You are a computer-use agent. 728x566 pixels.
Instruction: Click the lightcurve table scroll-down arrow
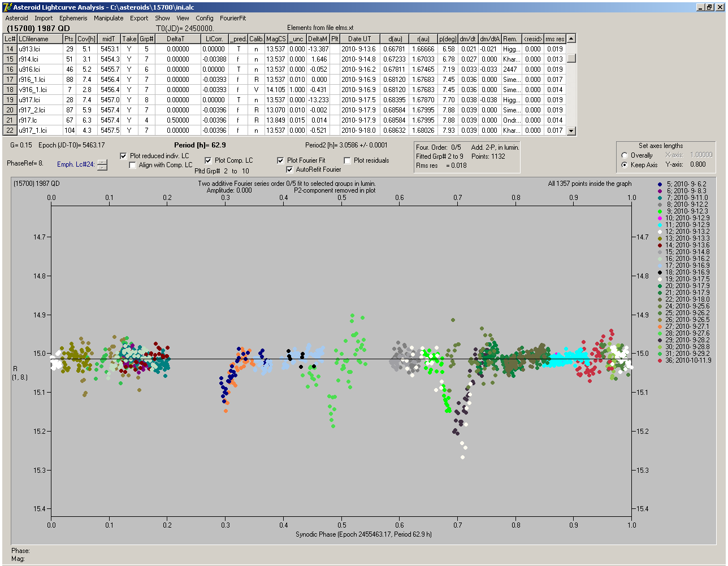point(571,130)
